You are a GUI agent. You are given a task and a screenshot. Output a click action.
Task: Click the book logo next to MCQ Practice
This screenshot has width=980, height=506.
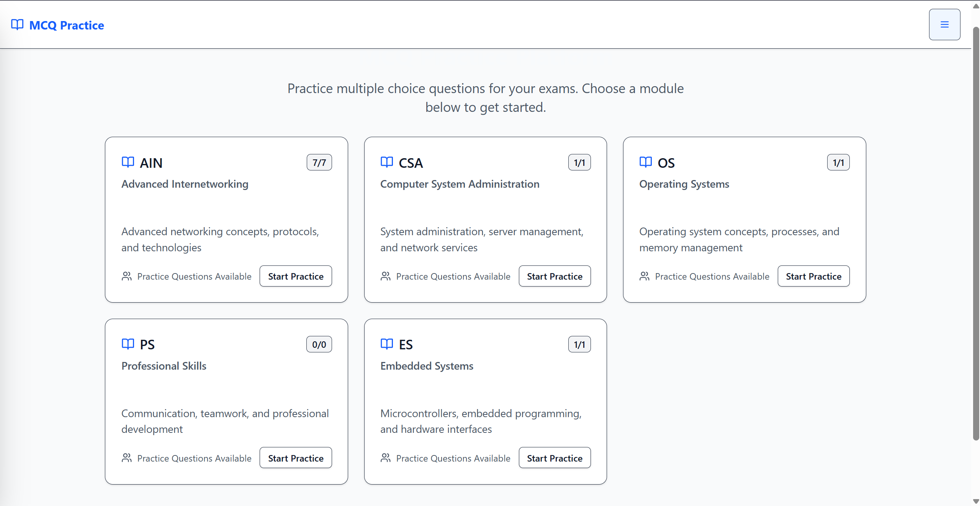(17, 25)
